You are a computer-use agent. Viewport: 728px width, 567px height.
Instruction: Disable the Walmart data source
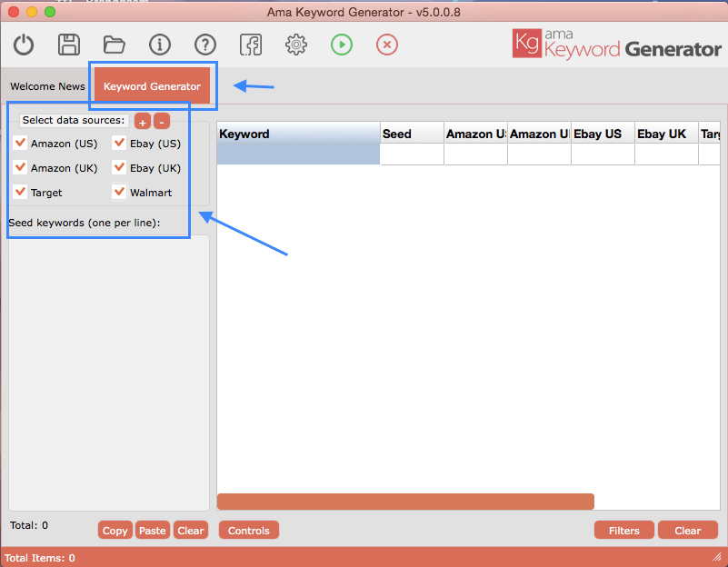[x=119, y=192]
